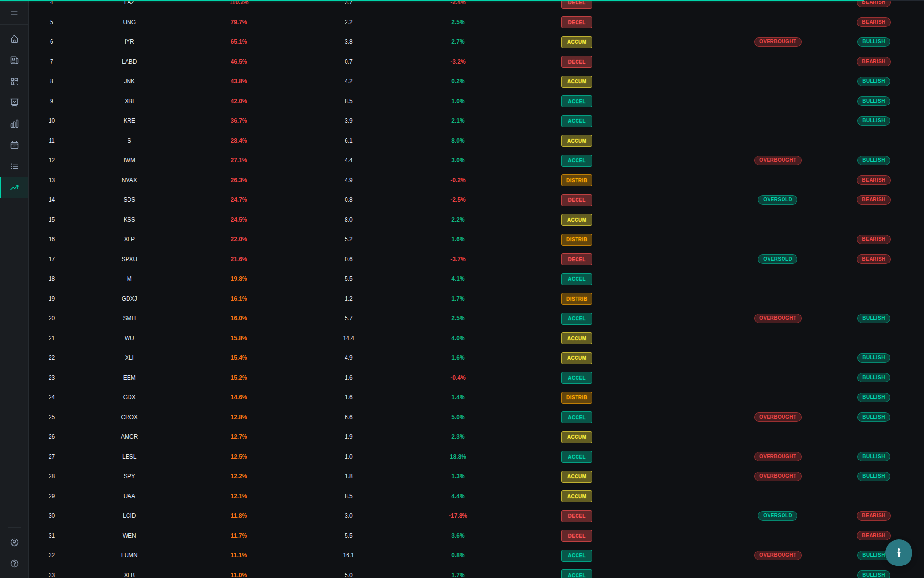The height and width of the screenshot is (578, 924).
Task: Click the OVERBOUGHT badge in IYR row
Action: (x=778, y=42)
